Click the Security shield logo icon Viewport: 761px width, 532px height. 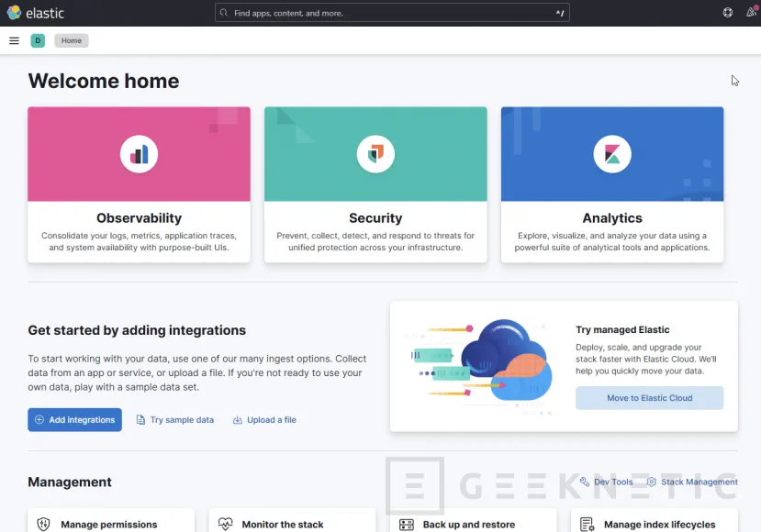pyautogui.click(x=375, y=154)
